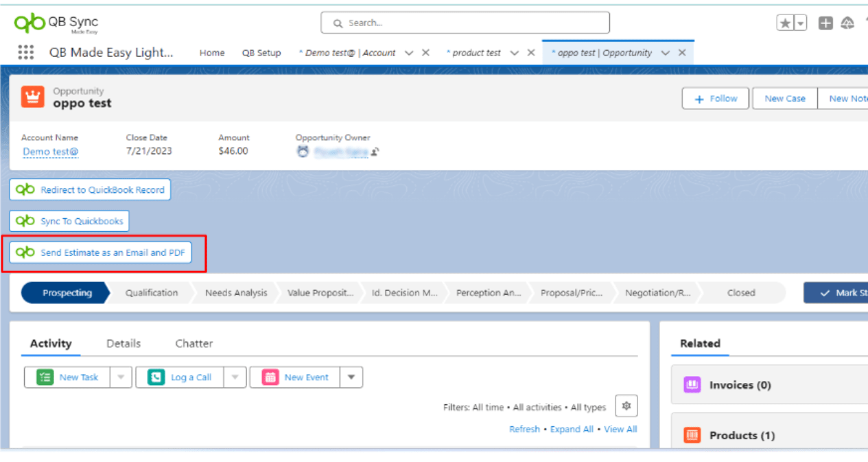
Task: Click the Follow button
Action: pos(716,98)
